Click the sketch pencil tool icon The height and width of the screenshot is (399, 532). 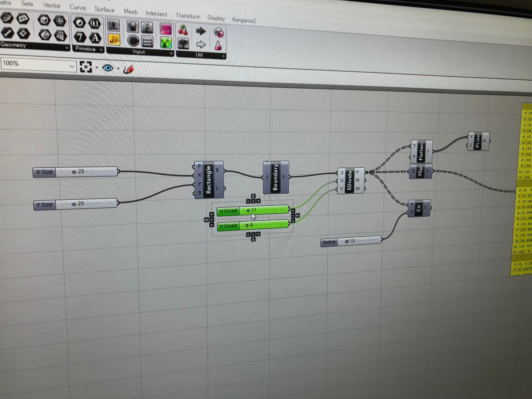(128, 69)
